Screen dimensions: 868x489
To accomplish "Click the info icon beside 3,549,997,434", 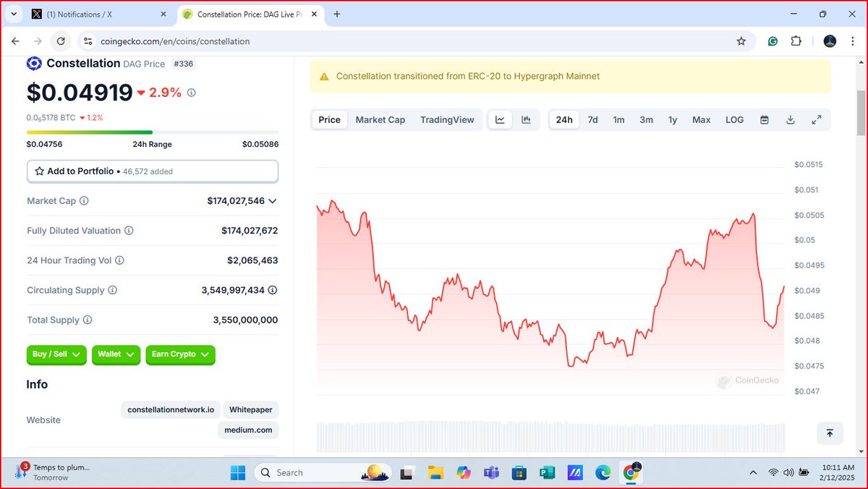I will (x=273, y=290).
